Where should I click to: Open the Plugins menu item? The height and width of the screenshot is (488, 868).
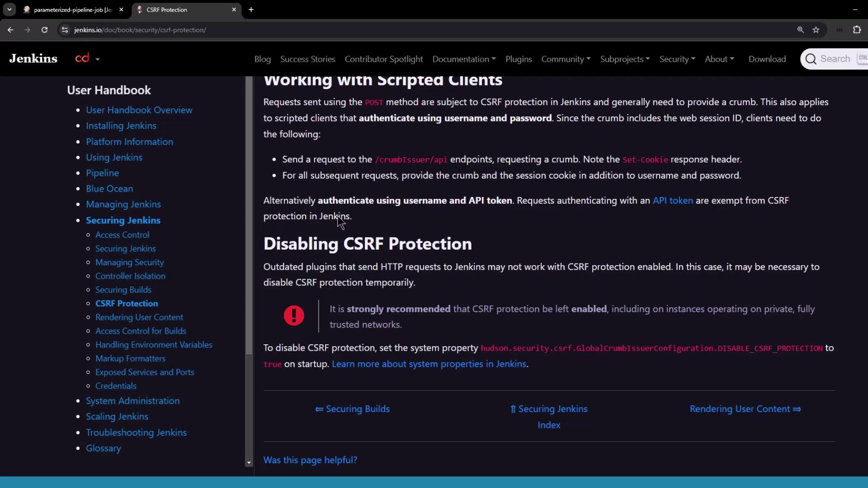pos(518,59)
